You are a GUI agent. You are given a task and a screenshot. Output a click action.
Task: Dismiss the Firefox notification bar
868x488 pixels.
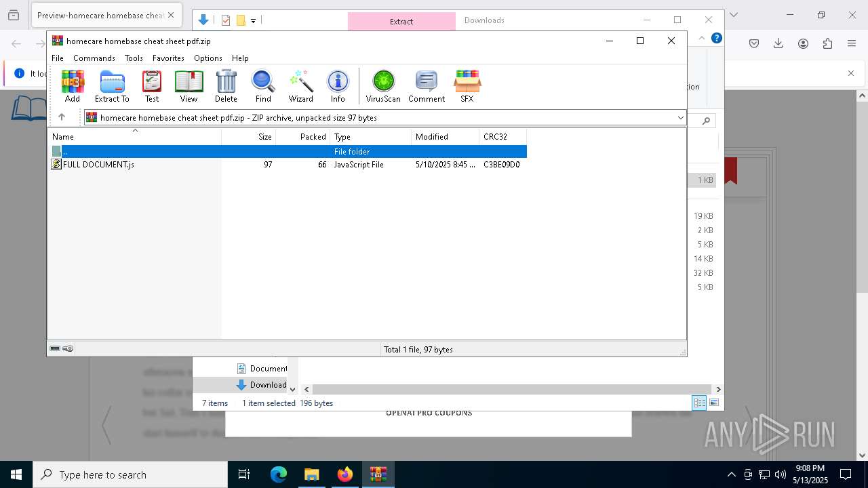[x=851, y=73]
